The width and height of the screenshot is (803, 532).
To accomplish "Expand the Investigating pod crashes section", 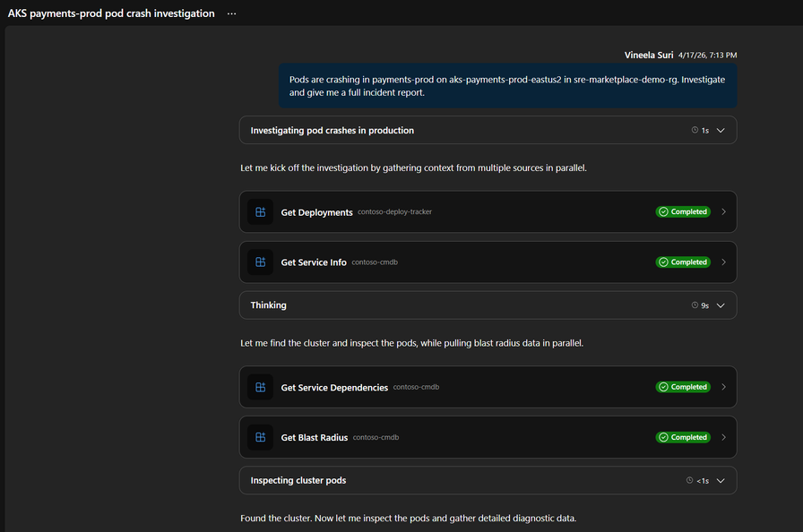I will 721,131.
